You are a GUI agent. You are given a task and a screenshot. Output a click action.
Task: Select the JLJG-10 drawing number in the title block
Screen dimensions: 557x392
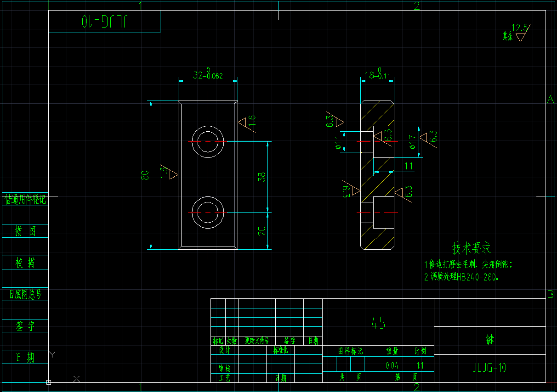pyautogui.click(x=490, y=368)
